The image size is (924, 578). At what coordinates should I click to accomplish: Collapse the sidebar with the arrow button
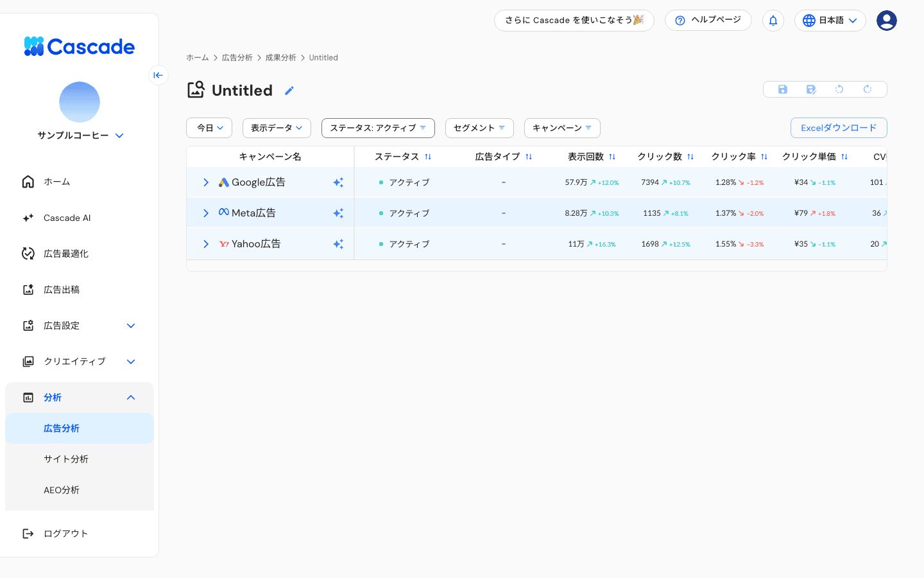tap(158, 75)
